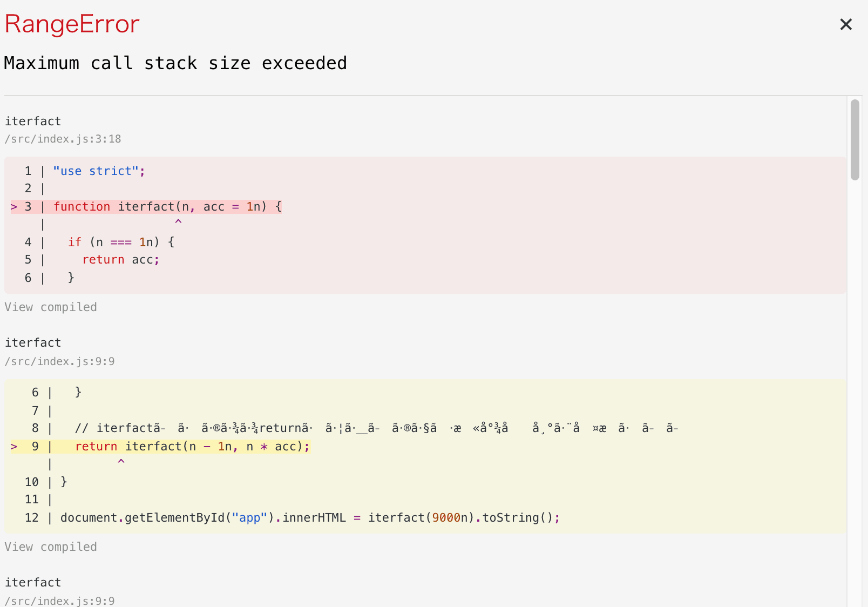
Task: Close the RangeError overlay
Action: click(845, 24)
